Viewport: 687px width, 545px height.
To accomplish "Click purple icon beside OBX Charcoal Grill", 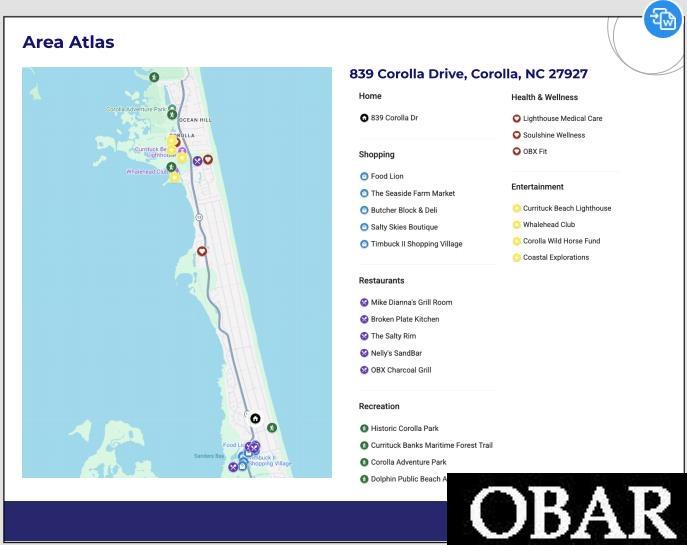I will pyautogui.click(x=364, y=370).
